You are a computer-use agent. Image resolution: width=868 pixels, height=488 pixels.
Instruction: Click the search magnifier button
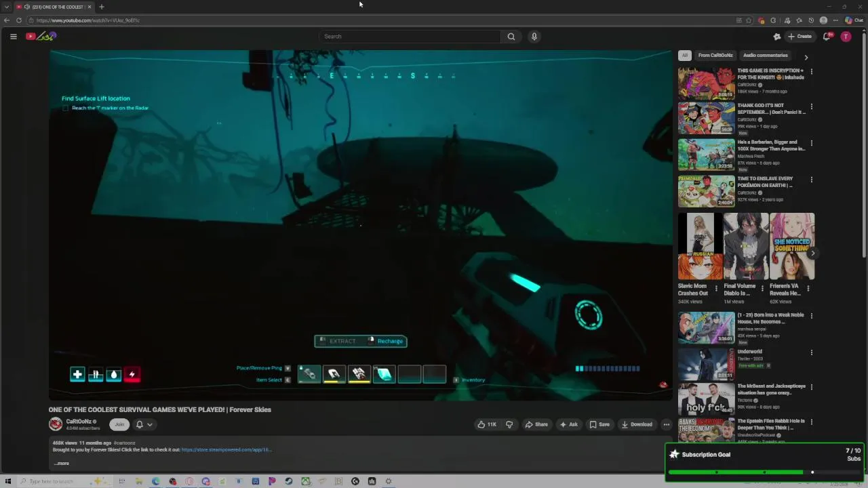pos(511,37)
